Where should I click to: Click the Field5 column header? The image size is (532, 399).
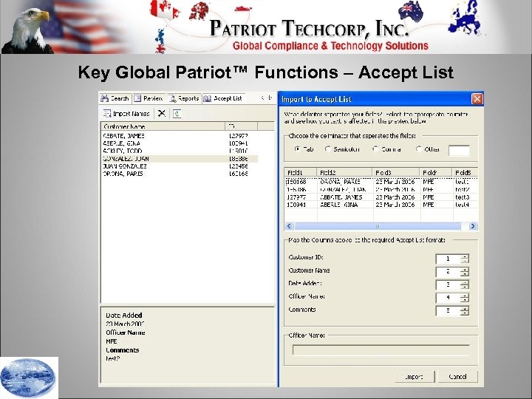coord(465,172)
